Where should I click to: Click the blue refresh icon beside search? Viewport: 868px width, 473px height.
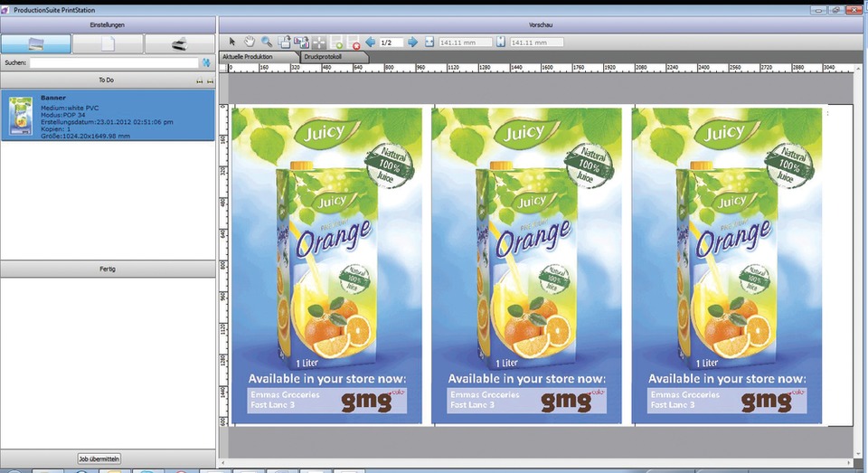206,62
